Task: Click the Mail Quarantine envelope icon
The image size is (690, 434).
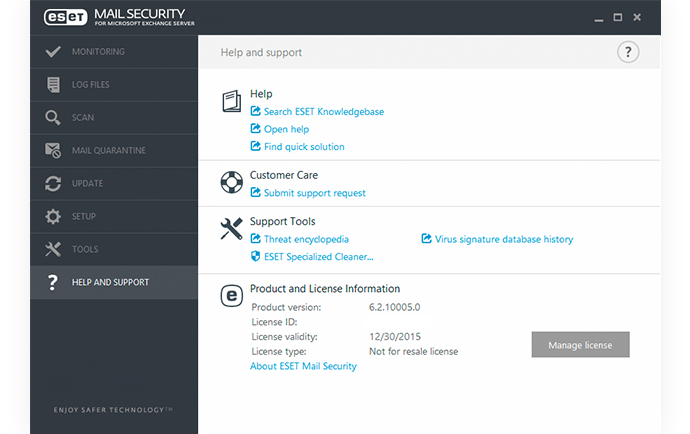Action: click(x=53, y=151)
